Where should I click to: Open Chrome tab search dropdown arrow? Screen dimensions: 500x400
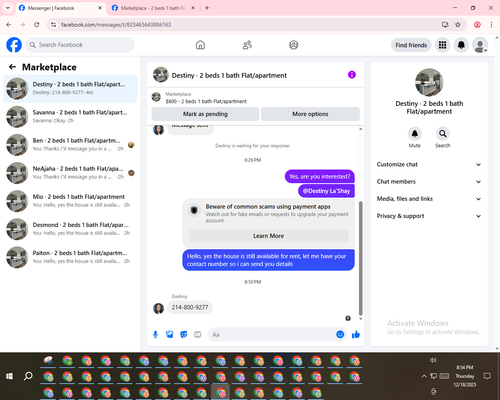[8, 8]
